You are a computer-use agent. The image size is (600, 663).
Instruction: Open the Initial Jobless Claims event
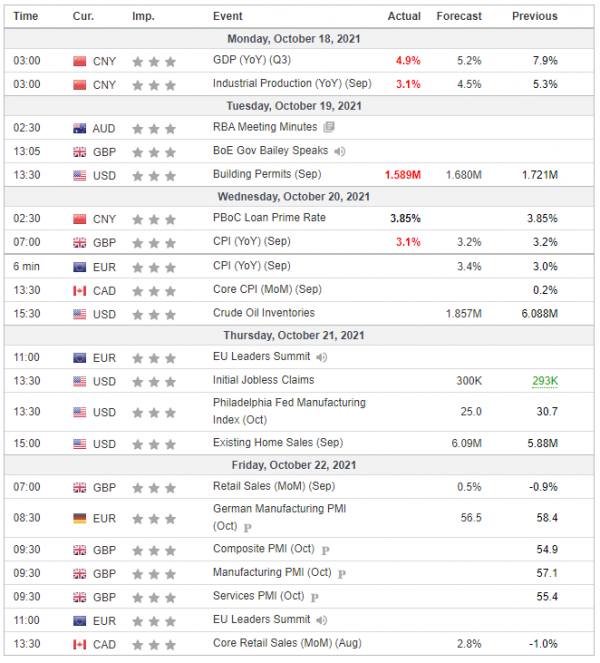263,380
